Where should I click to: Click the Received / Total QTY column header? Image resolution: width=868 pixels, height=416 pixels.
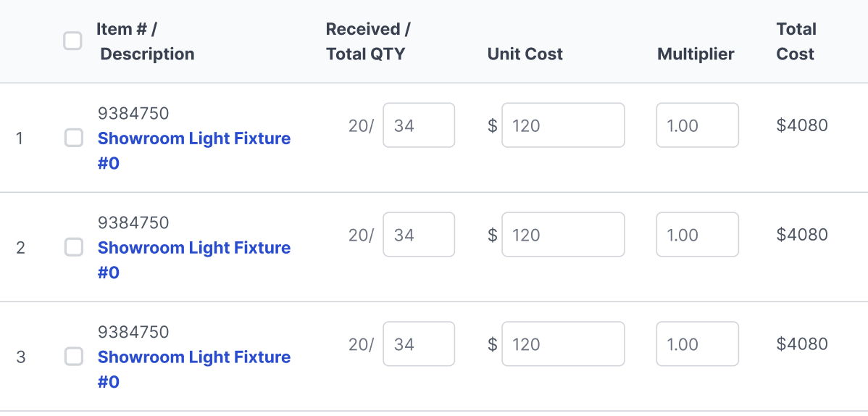(x=367, y=41)
